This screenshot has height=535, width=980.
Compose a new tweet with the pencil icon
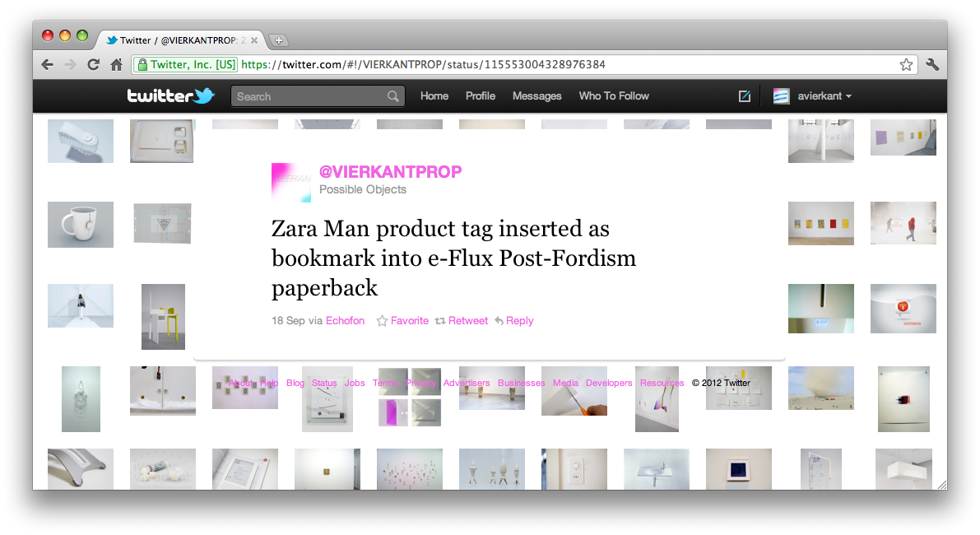click(745, 96)
